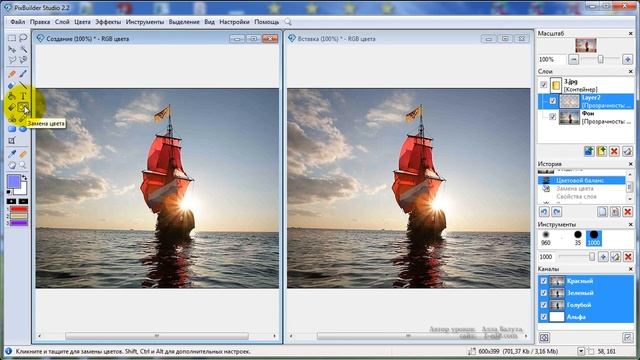Open the Слой menu

(x=62, y=22)
